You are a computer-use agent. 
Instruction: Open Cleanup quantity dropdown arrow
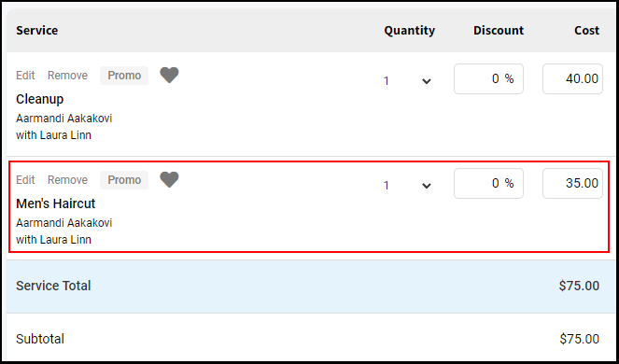tap(427, 81)
